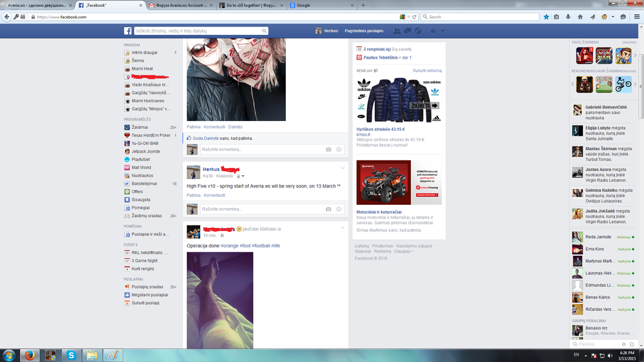
Task: Open Facebook friend requests icon
Action: coord(396,31)
